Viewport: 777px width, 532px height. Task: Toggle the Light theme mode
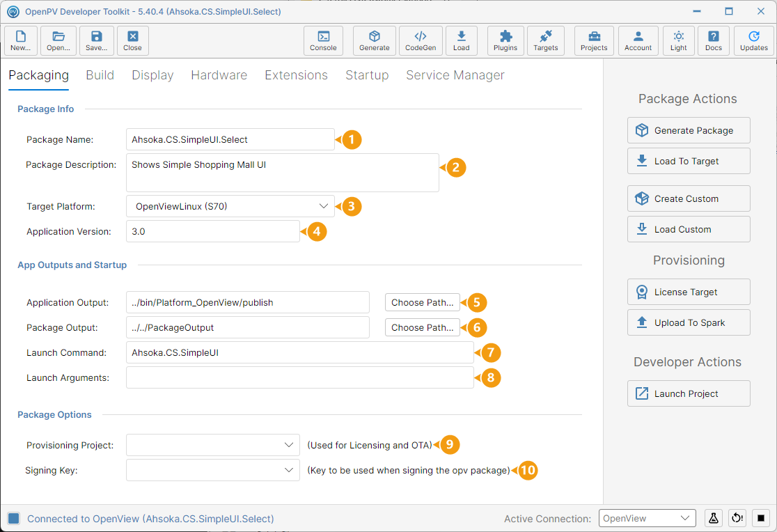(x=678, y=40)
